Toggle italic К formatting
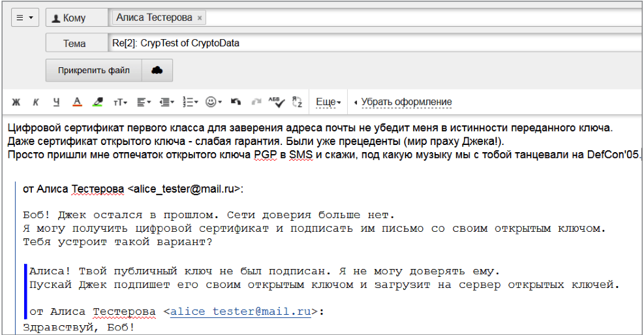Screen dimensions: 644x335 pos(36,102)
